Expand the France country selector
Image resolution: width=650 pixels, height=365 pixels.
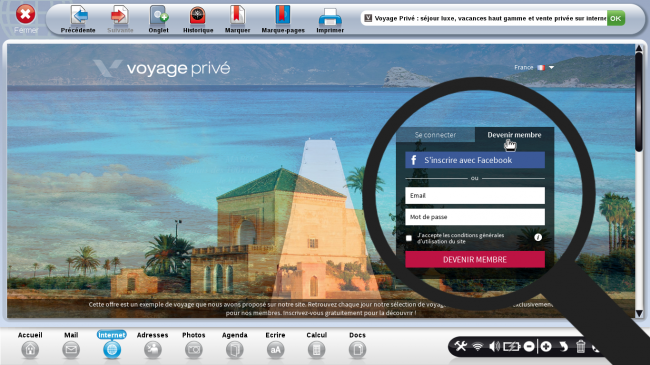coord(534,67)
